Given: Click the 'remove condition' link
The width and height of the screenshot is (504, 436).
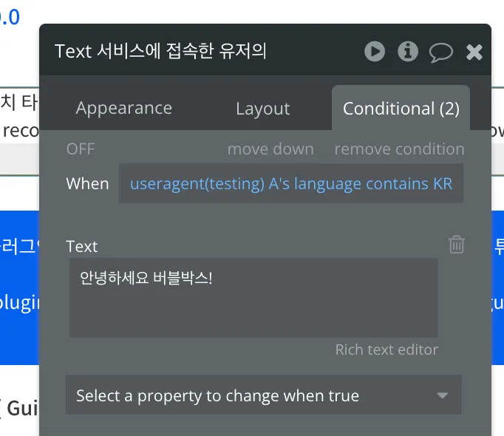Looking at the screenshot, I should [399, 149].
